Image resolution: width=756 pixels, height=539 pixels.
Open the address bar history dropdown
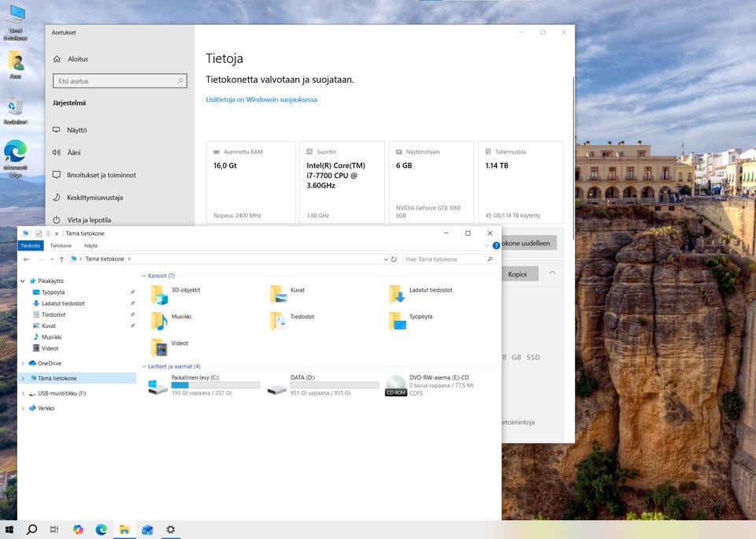pyautogui.click(x=385, y=259)
